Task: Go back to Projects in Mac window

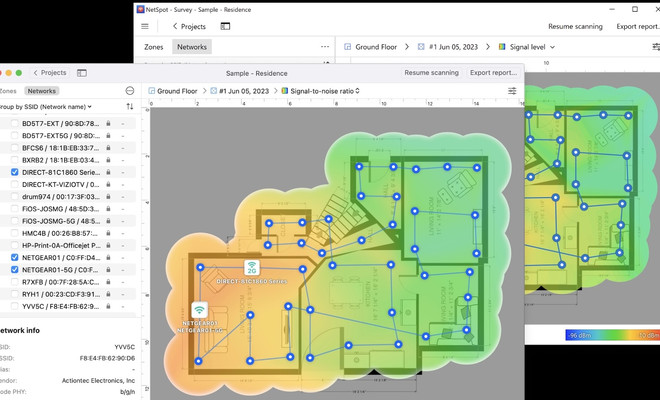Action: 50,72
